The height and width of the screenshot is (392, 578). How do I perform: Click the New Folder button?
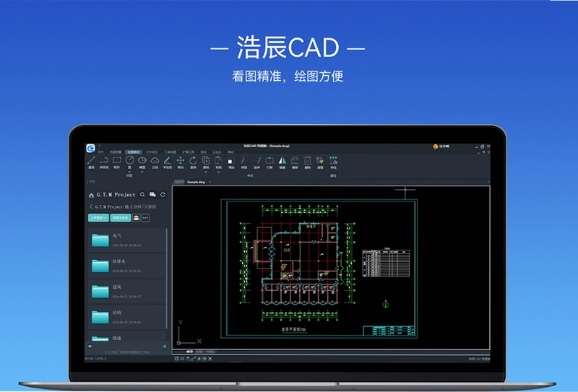pyautogui.click(x=121, y=218)
